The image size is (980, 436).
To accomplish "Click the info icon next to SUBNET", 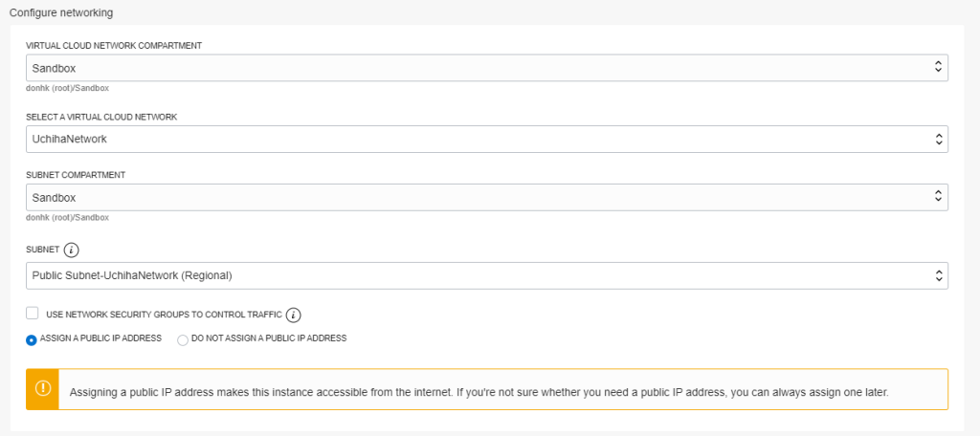I will coord(72,250).
